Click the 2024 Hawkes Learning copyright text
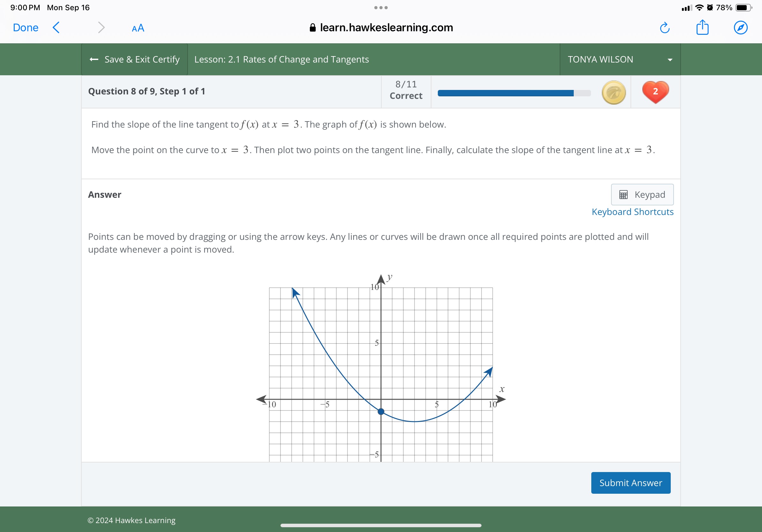 point(131,520)
